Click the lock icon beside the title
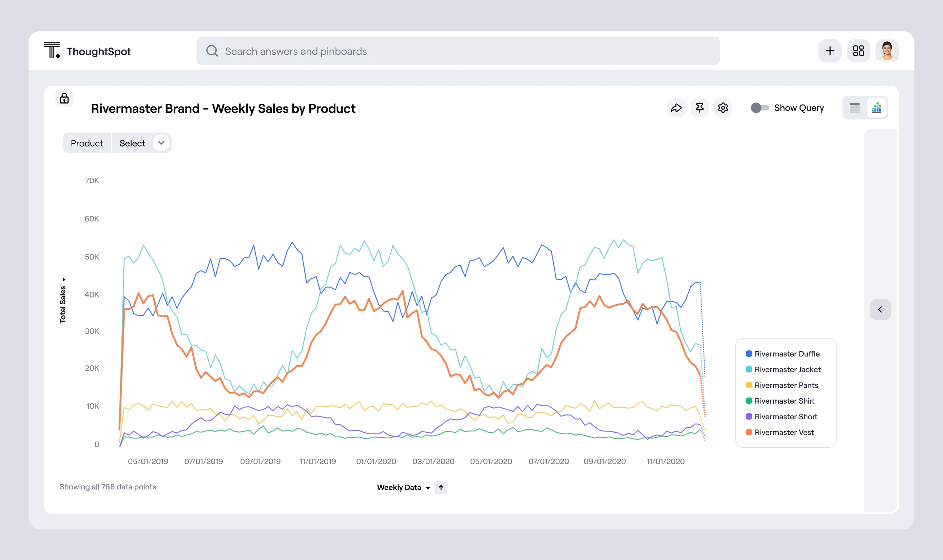 [64, 98]
